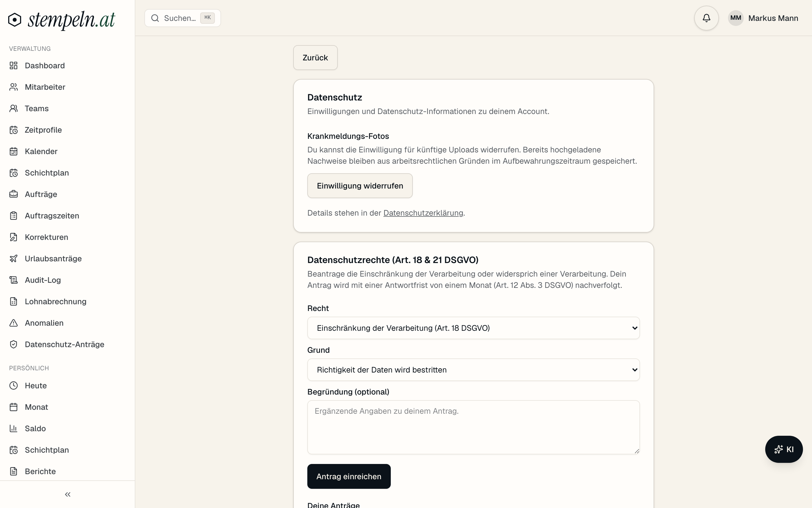Click the Audit-Log scroll icon
The width and height of the screenshot is (812, 508).
point(14,280)
